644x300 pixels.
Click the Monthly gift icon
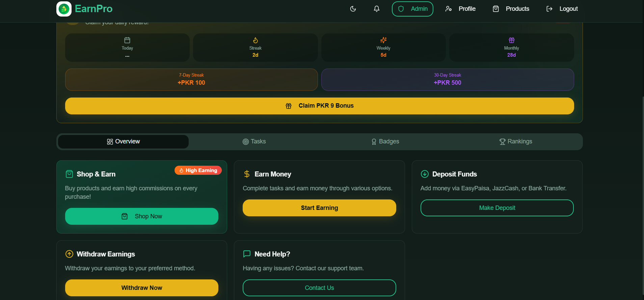(x=512, y=40)
